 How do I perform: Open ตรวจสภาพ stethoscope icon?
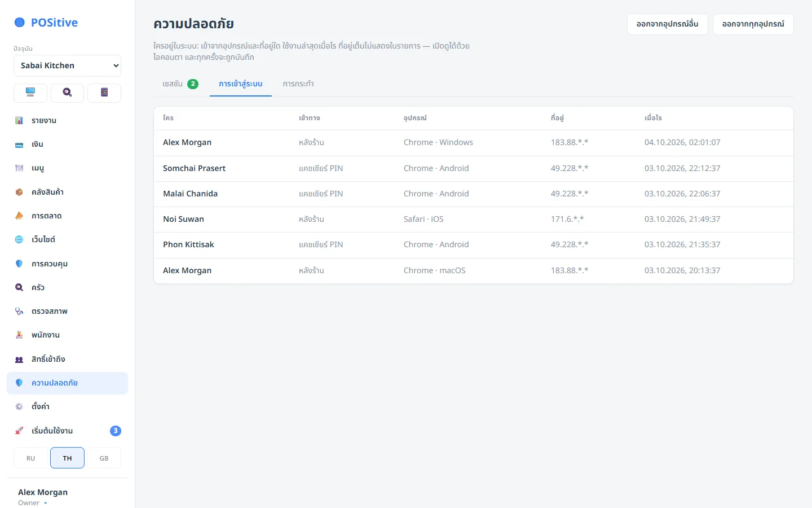click(x=19, y=311)
